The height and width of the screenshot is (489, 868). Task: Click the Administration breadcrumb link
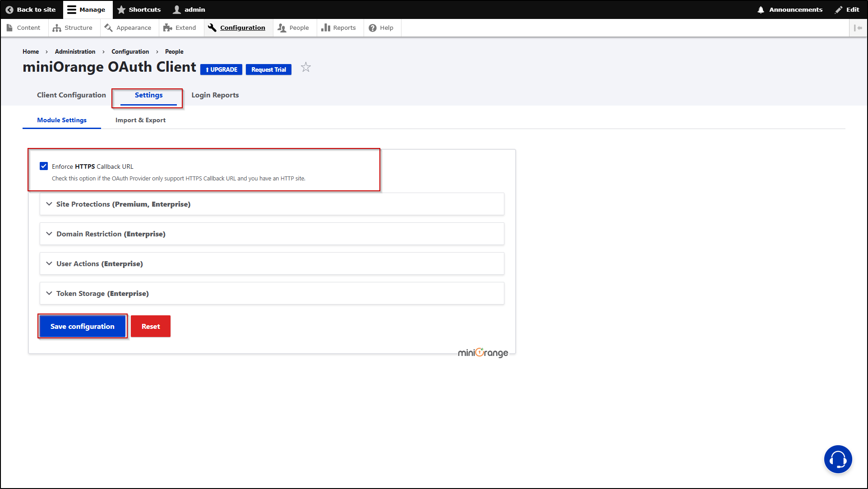(x=74, y=51)
